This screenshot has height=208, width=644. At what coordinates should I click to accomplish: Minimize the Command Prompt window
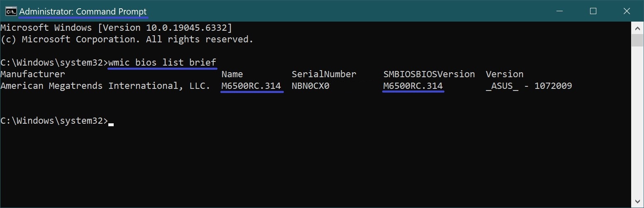pos(560,11)
